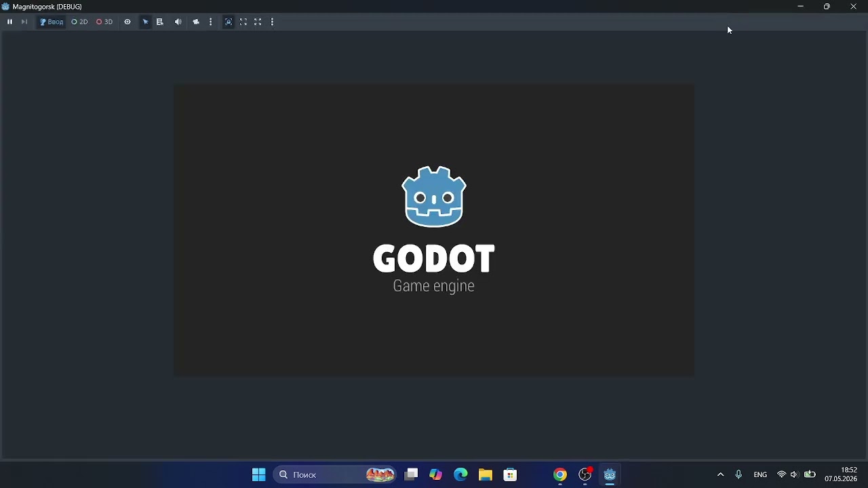This screenshot has width=868, height=488.
Task: Choose keep-aspect fit size icon
Action: [243, 22]
